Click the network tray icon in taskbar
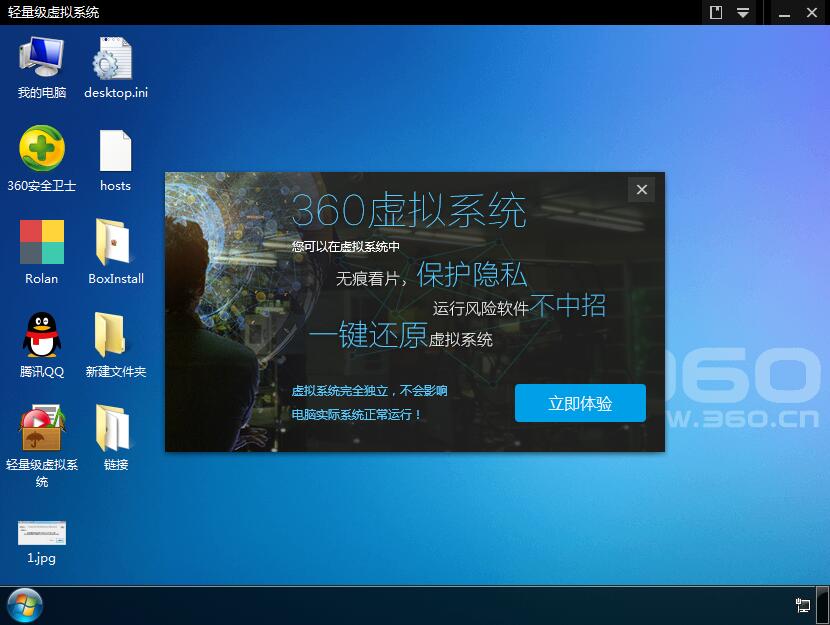Viewport: 830px width, 625px height. (802, 605)
